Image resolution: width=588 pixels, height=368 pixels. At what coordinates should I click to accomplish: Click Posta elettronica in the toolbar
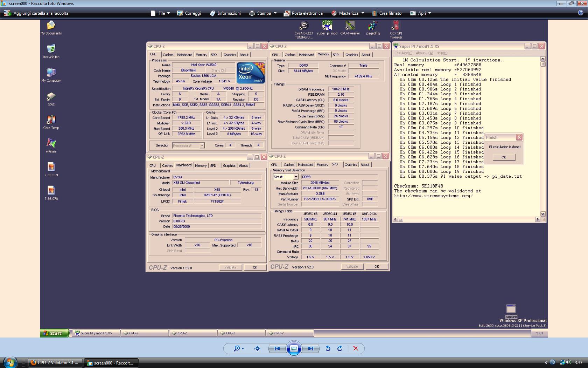[303, 13]
